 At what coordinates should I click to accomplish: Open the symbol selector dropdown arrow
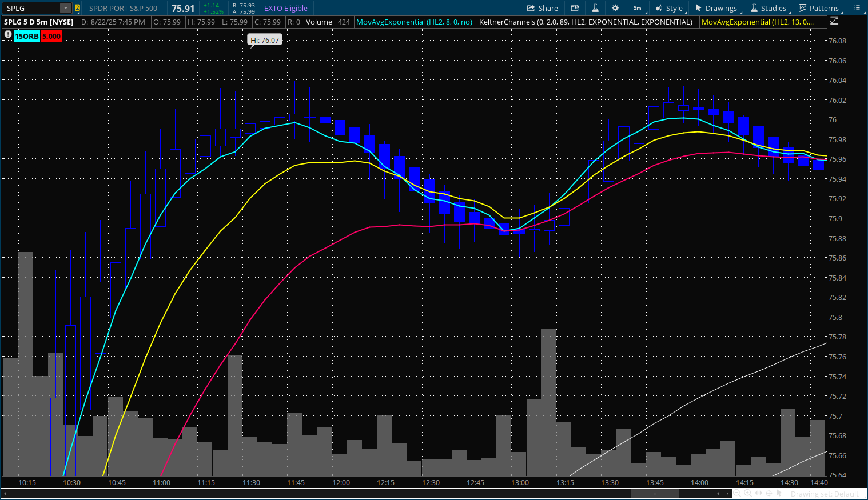tap(66, 8)
